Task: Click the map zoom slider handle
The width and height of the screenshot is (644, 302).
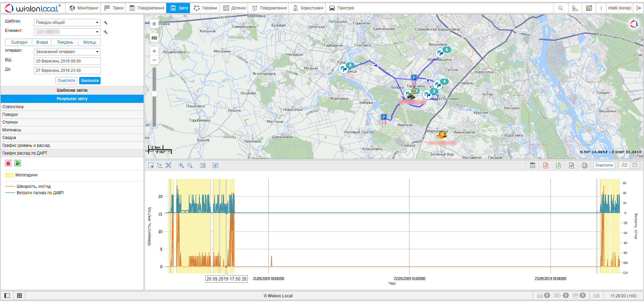Action: coord(154,94)
